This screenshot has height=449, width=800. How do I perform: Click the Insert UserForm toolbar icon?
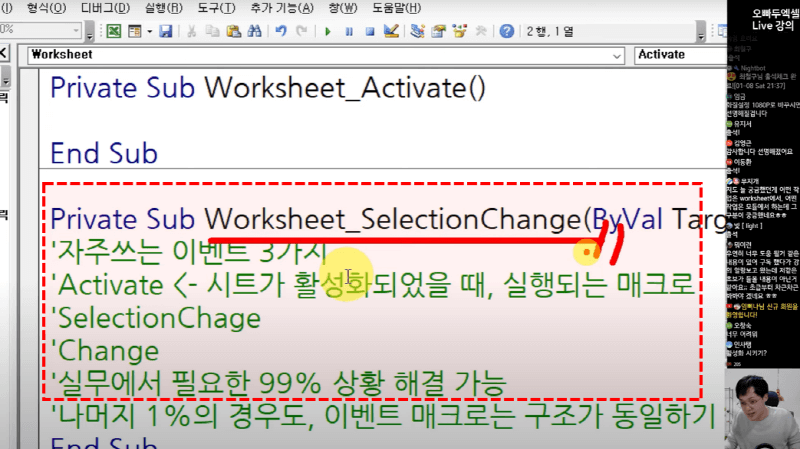tap(135, 31)
